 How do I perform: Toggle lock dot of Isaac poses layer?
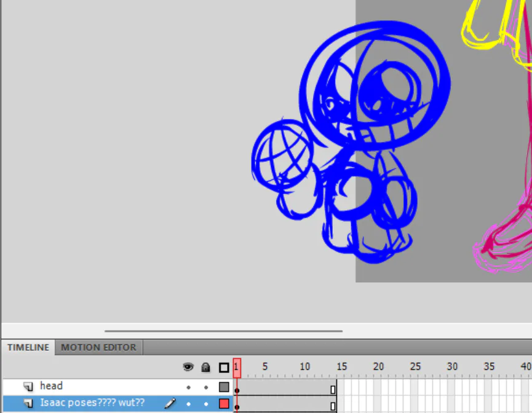[x=206, y=404]
